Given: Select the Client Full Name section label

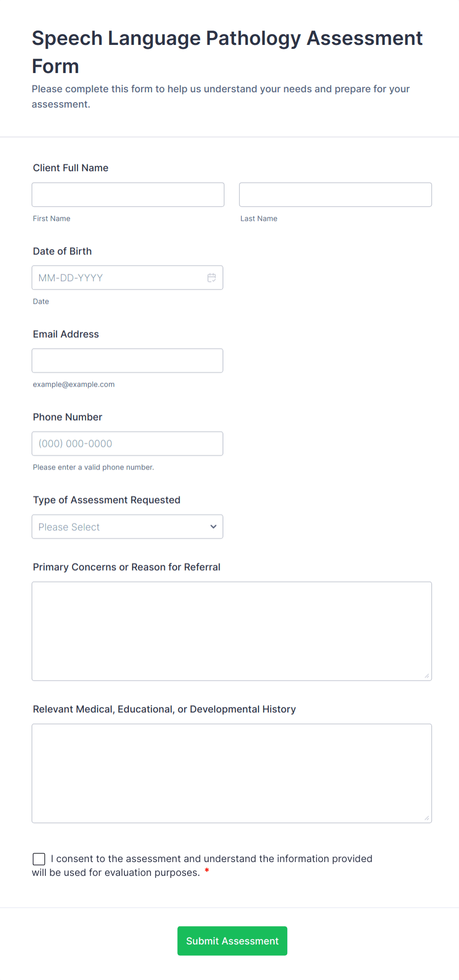Looking at the screenshot, I should 70,168.
